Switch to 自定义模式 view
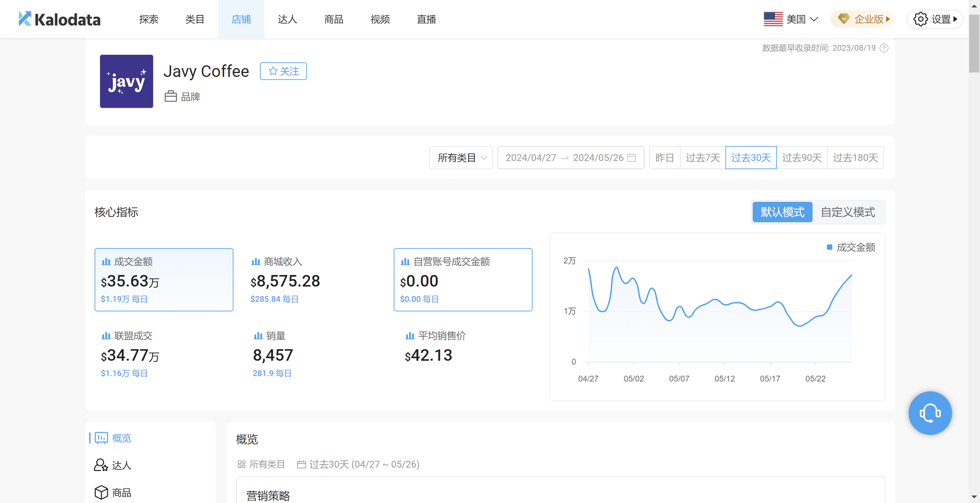The width and height of the screenshot is (980, 503). click(x=848, y=212)
